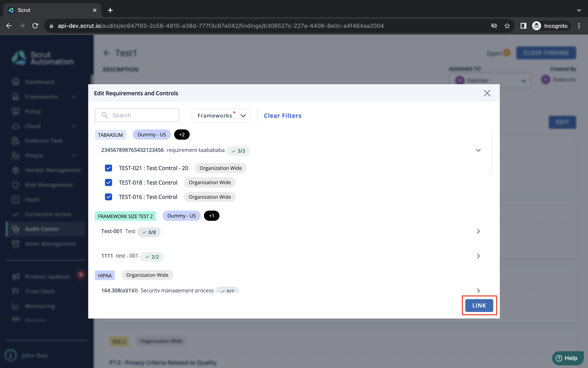Open Dashboard in the sidebar
Viewport: 588px width, 368px height.
(40, 82)
